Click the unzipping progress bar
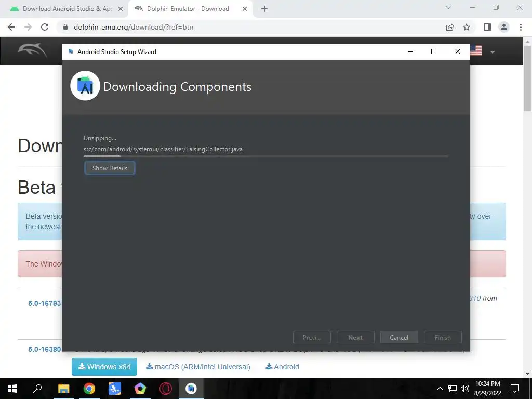This screenshot has height=399, width=532. pos(265,156)
